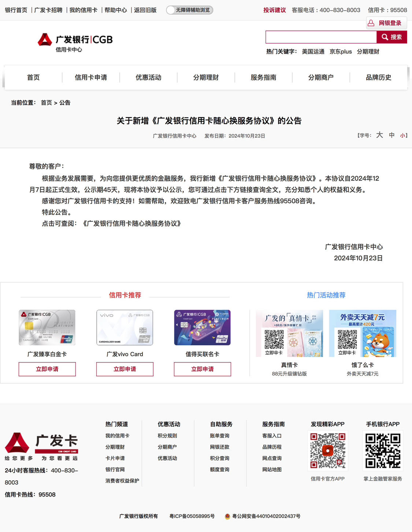The image size is (412, 532).
Task: Open 粤公网安备44010402002437号 link
Action: 266,516
